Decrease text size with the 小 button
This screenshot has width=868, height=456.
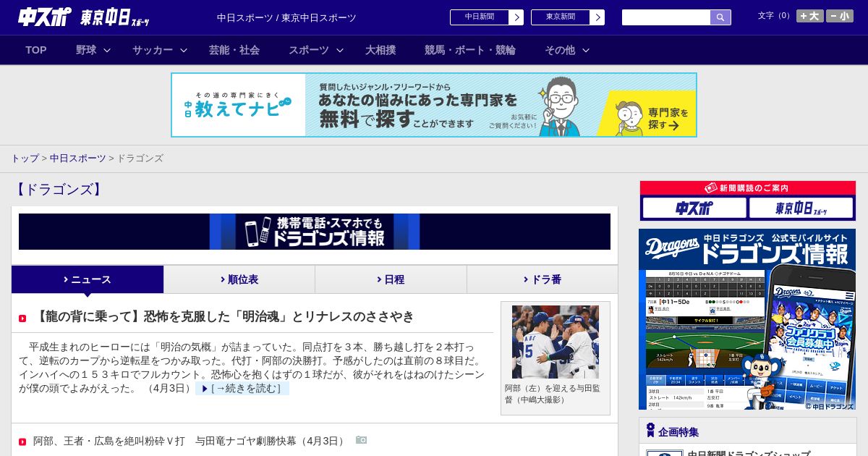point(840,16)
